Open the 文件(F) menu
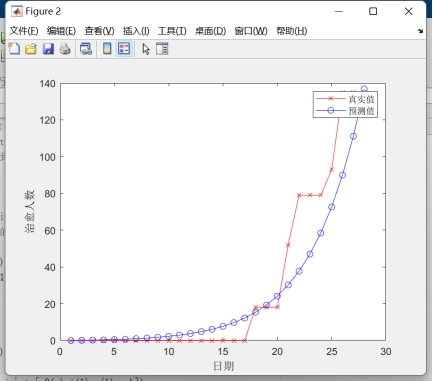The image size is (433, 382). tap(24, 31)
